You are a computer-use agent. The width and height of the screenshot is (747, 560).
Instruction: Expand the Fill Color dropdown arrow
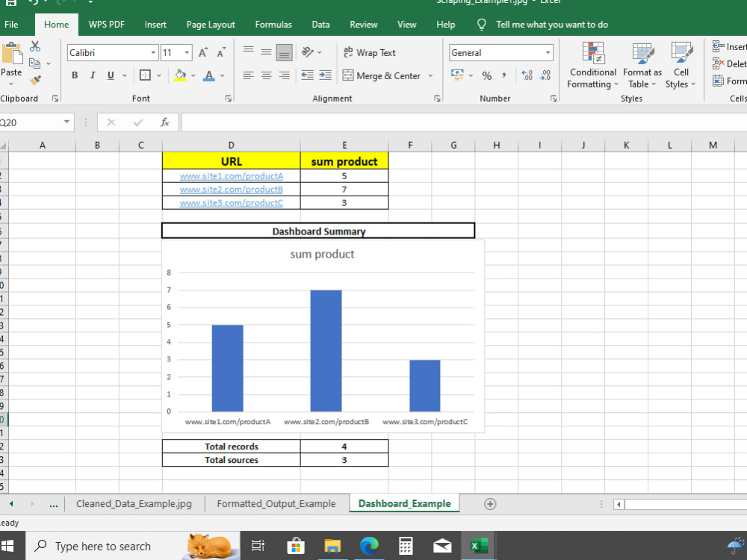[x=193, y=75]
